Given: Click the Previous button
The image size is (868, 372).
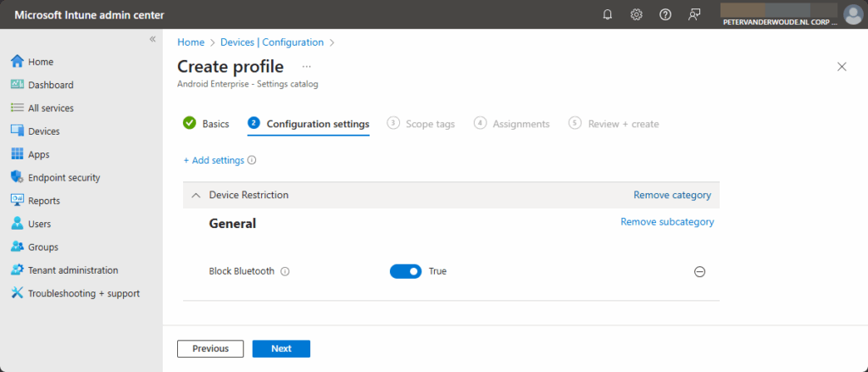Looking at the screenshot, I should point(210,348).
